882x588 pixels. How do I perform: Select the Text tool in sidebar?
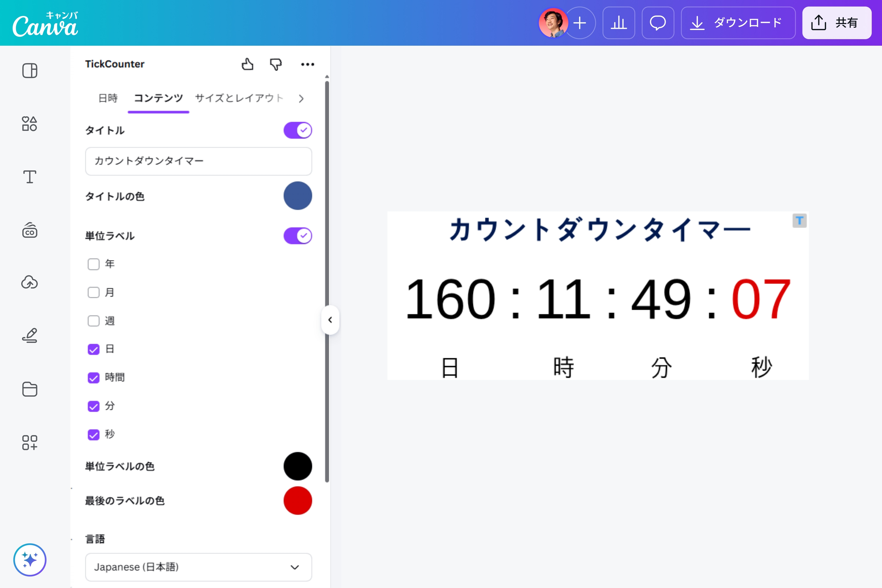coord(30,177)
